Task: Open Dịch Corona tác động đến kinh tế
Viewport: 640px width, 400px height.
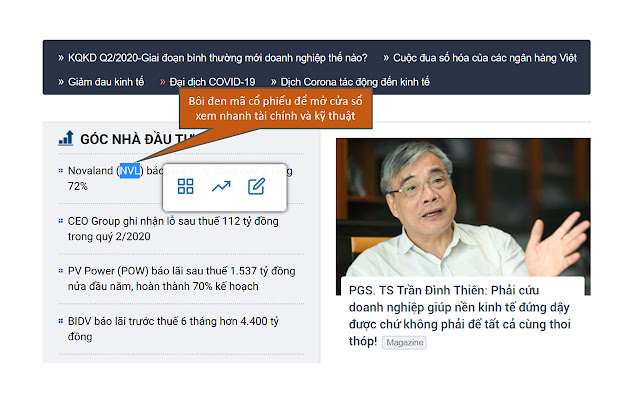Action: click(355, 81)
